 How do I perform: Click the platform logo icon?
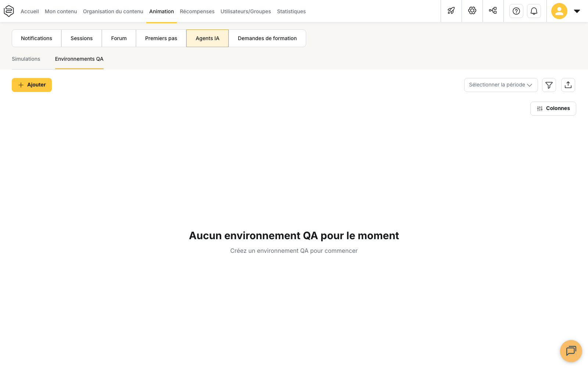[x=9, y=11]
